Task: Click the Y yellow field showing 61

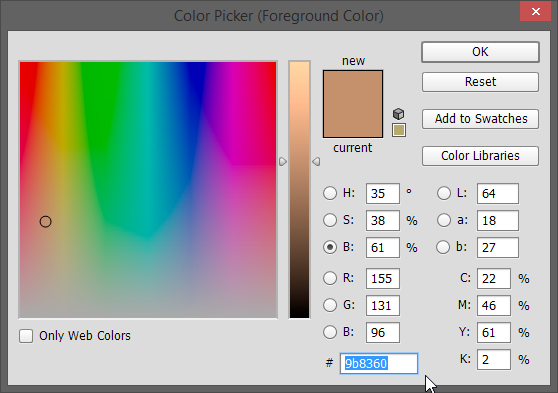Action: [494, 332]
